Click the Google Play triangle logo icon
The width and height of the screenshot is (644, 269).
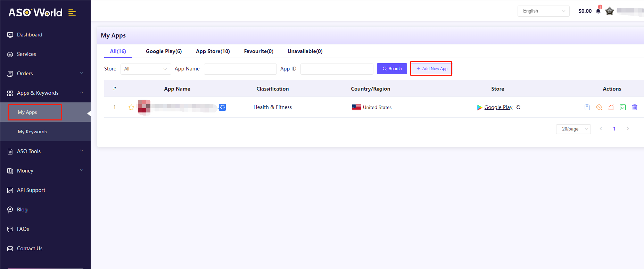479,108
